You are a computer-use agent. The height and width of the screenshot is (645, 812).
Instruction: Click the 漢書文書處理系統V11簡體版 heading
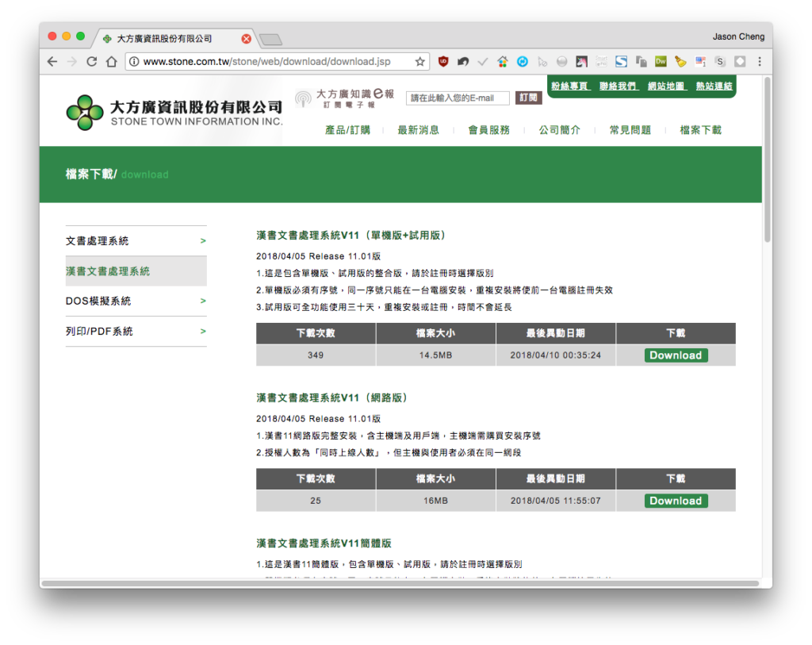(324, 543)
